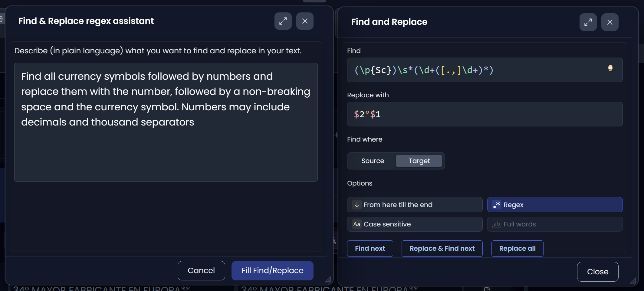The image size is (644, 291).
Task: Click the ab icon on Full words option
Action: pos(496,224)
